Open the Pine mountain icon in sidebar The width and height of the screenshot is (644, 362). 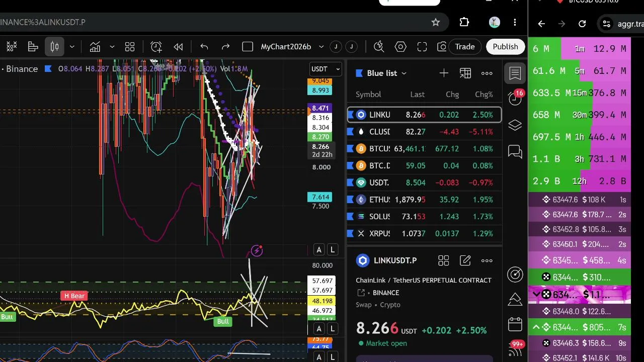515,299
